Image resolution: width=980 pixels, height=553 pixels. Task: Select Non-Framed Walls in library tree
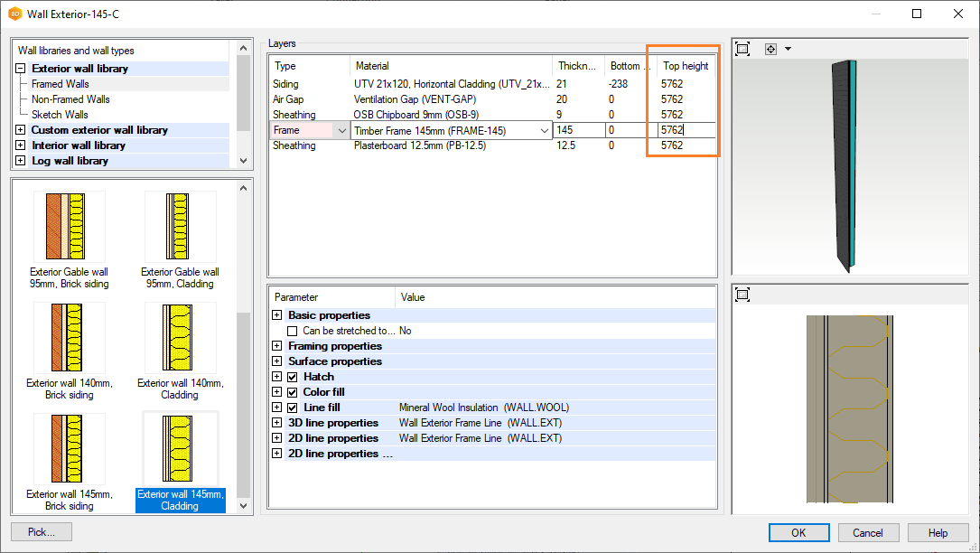point(70,99)
